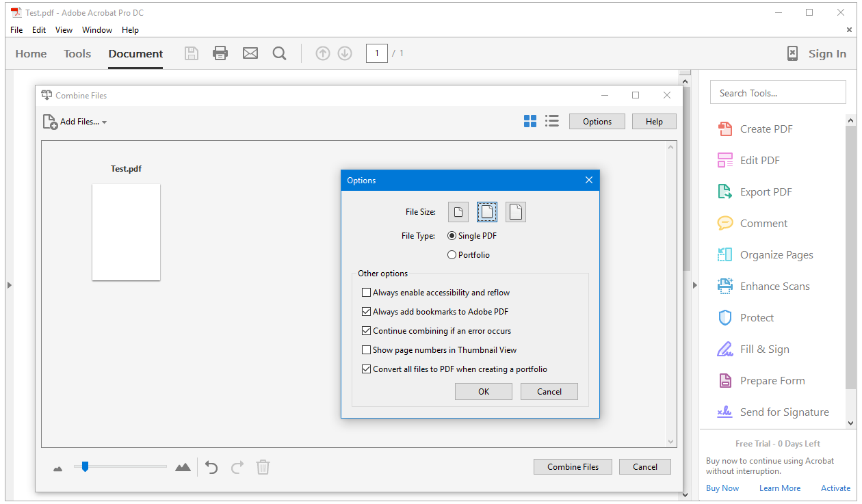Open the Send for Signature tool
This screenshot has height=504, width=862.
[772, 412]
